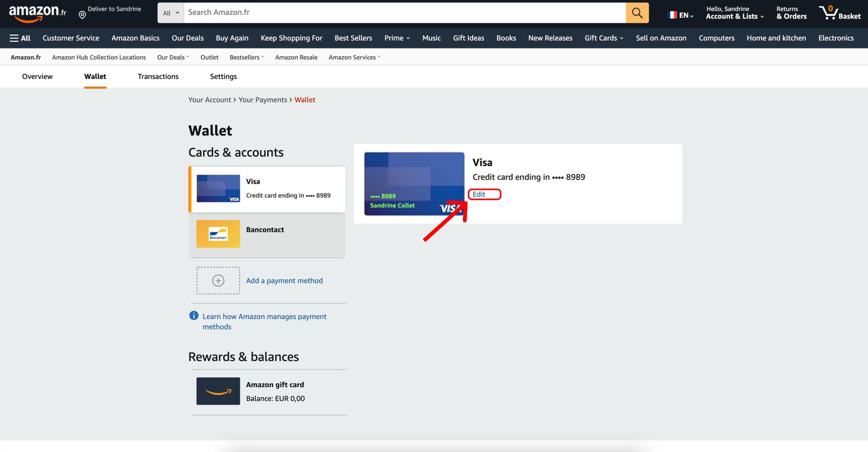Open the EN language dropdown
The width and height of the screenshot is (868, 452).
pos(686,16)
